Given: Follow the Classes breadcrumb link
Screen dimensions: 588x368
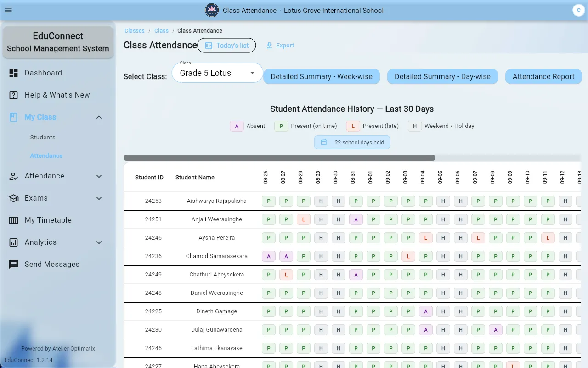Looking at the screenshot, I should [135, 30].
